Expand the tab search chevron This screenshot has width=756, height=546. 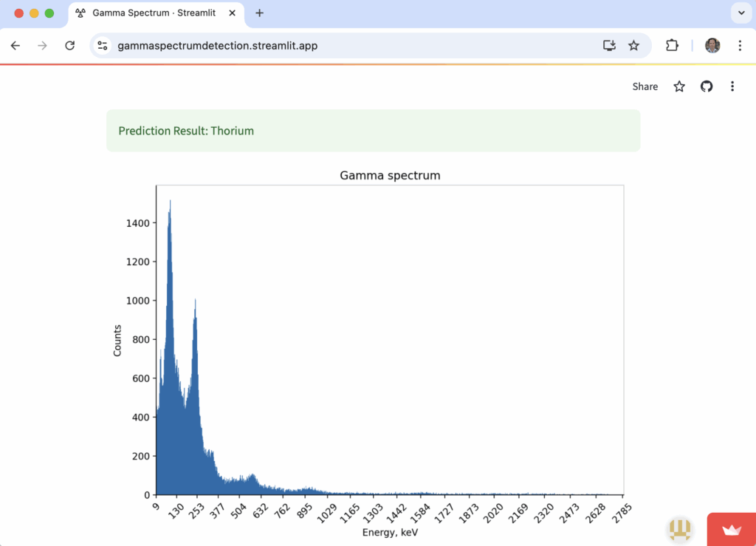[741, 13]
